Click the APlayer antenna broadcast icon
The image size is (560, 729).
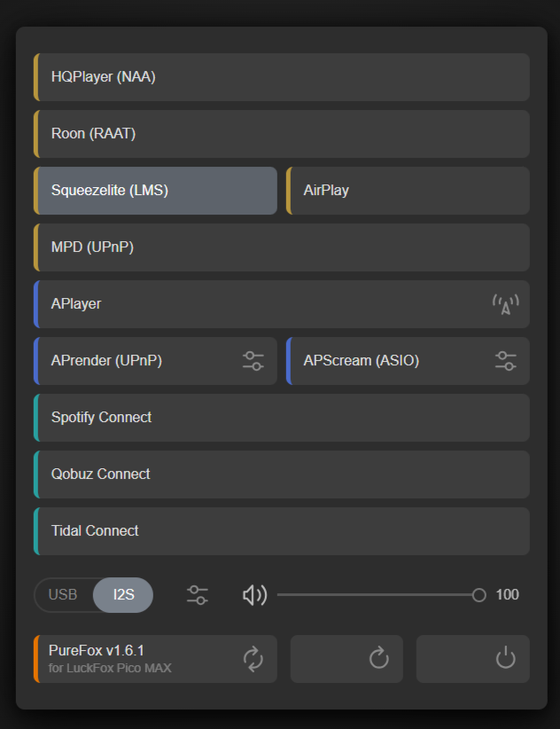click(x=505, y=304)
